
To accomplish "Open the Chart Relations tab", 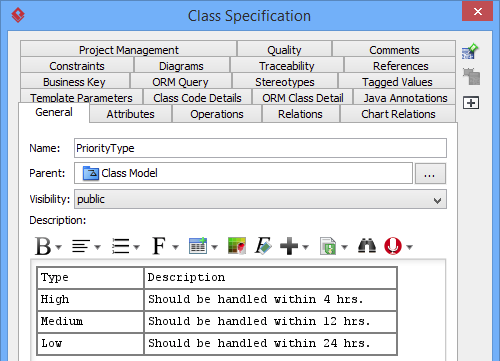I will click(x=398, y=114).
